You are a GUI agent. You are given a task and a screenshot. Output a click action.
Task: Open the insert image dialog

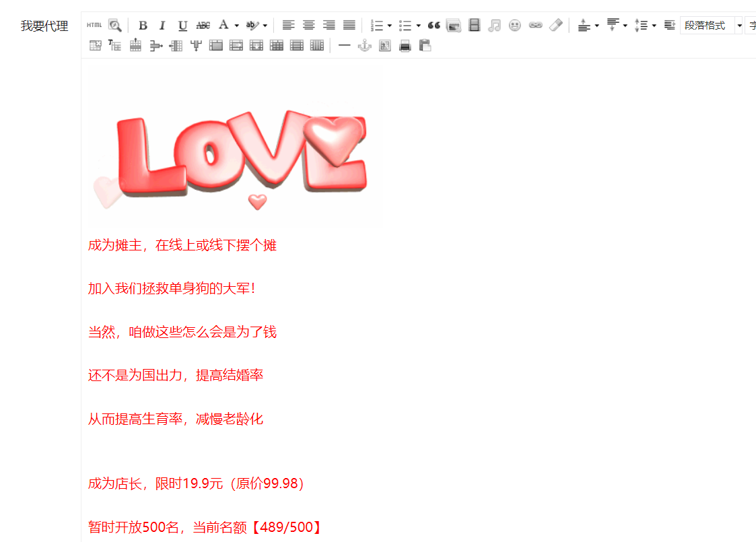(454, 26)
